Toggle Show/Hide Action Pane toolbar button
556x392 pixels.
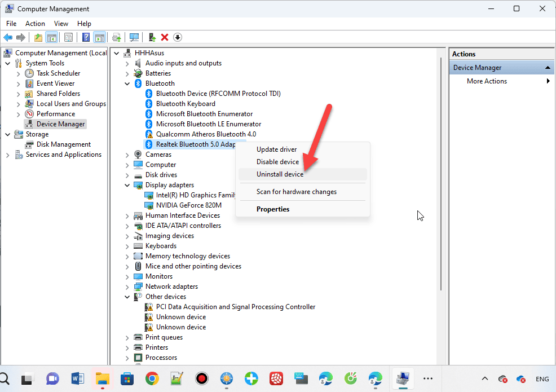[x=99, y=37]
